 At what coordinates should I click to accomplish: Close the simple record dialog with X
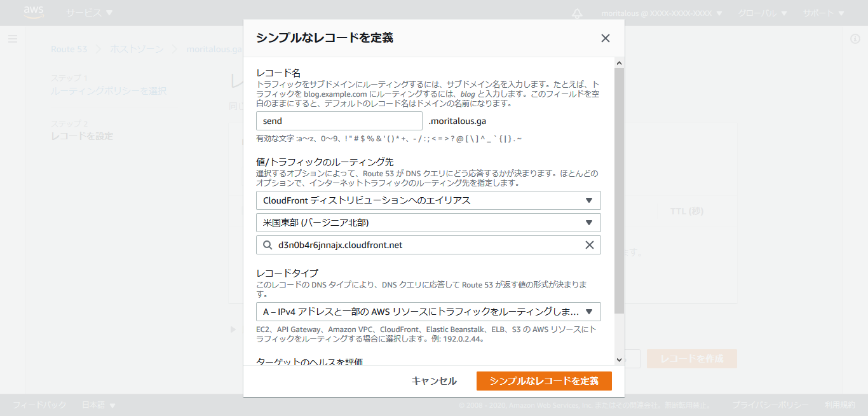[605, 38]
